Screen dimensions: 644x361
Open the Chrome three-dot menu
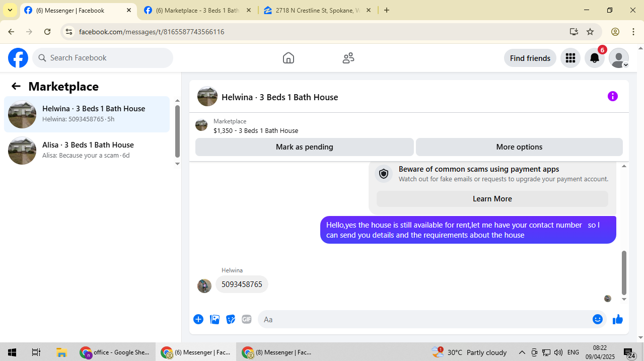tap(633, 32)
